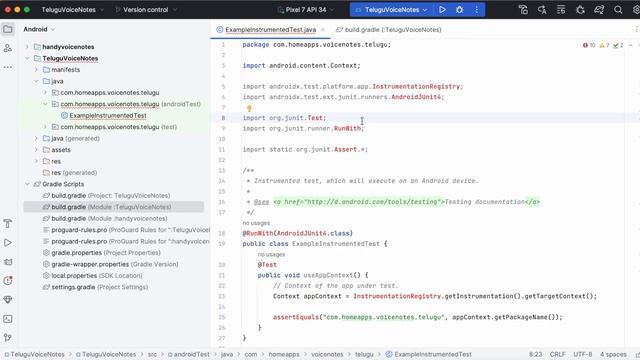Expand the java (generated) folder
640x360 pixels.
point(36,138)
